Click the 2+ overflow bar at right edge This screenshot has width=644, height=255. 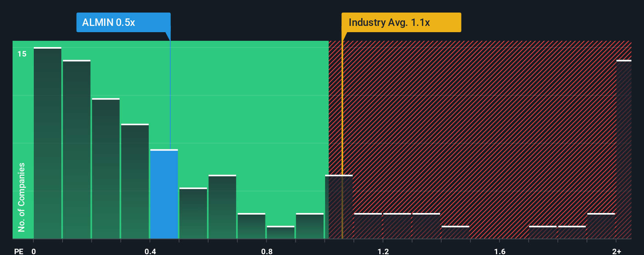624,149
